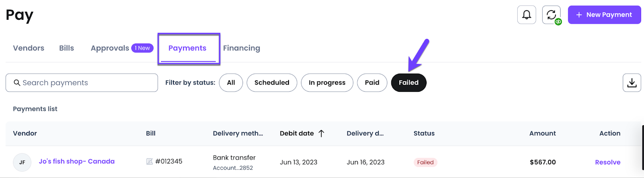The width and height of the screenshot is (644, 178).
Task: Click the plus icon in New Payment
Action: [x=579, y=15]
